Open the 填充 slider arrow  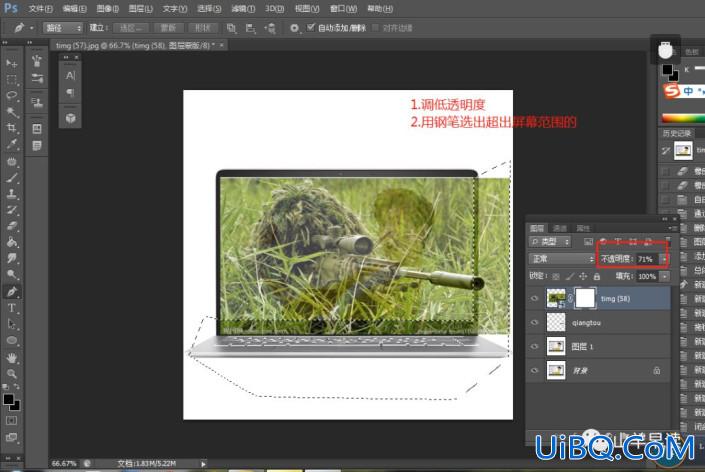(665, 276)
